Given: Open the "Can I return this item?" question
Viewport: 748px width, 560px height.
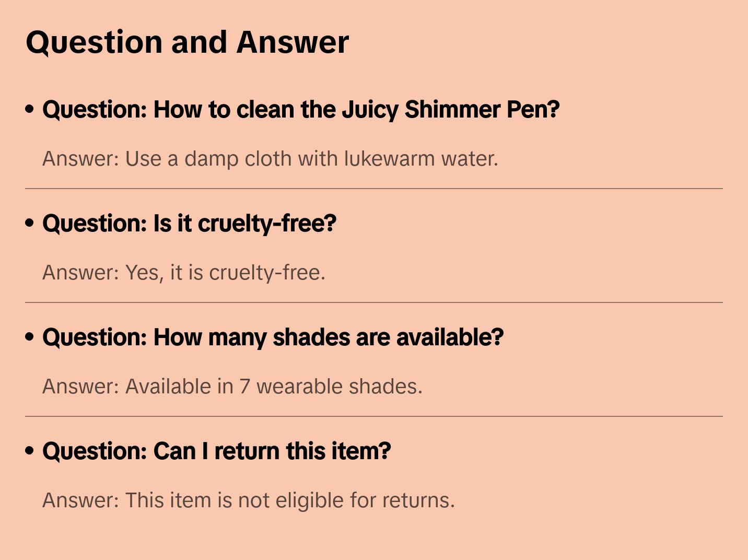Looking at the screenshot, I should point(216,451).
